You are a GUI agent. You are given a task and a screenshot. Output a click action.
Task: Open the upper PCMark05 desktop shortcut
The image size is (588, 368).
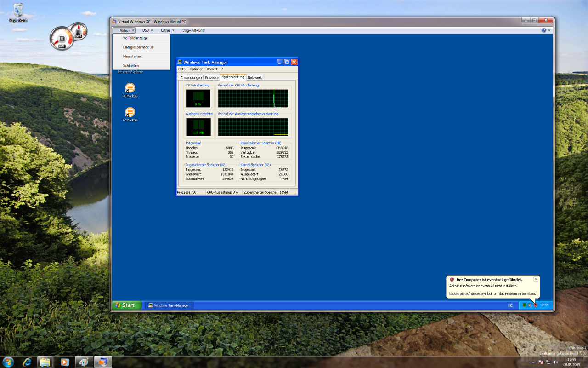pyautogui.click(x=130, y=90)
